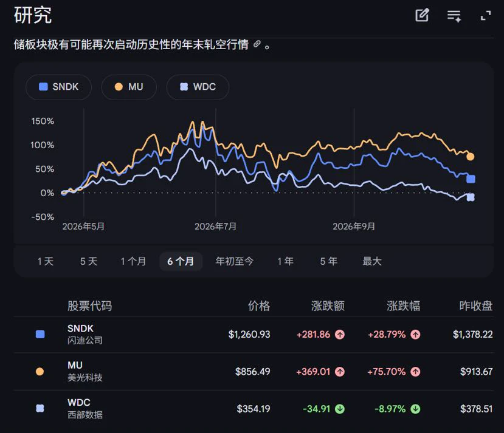Viewport: 504px width, 433px height.
Task: Click SNDK previous close $1,378.22
Action: (x=472, y=335)
